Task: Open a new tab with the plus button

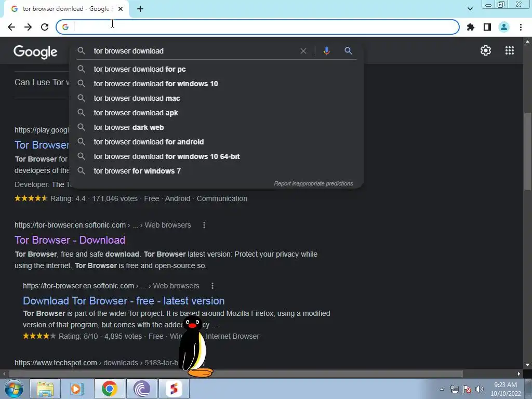Action: [x=140, y=9]
